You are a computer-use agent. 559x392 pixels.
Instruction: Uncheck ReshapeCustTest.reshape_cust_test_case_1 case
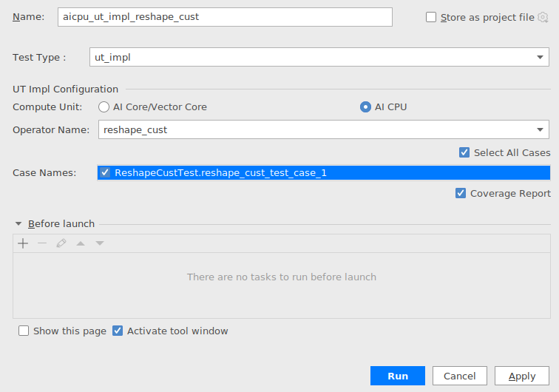105,172
